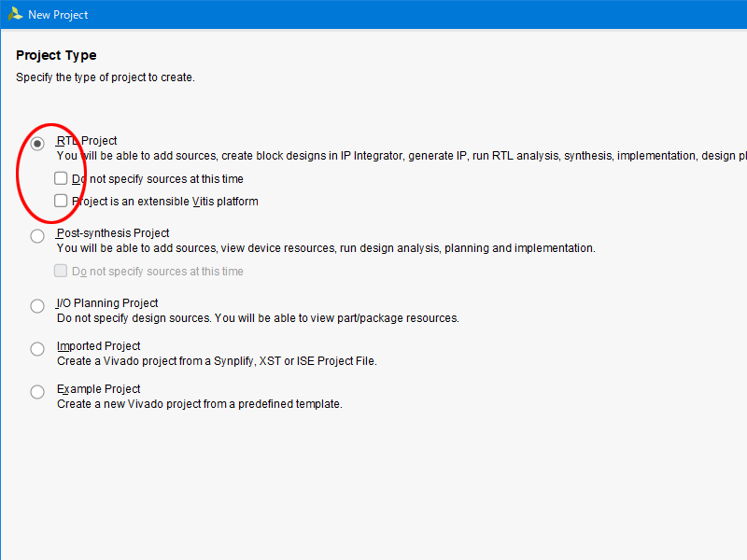Click the Synplify, XST or ISE description text

pyautogui.click(x=217, y=361)
